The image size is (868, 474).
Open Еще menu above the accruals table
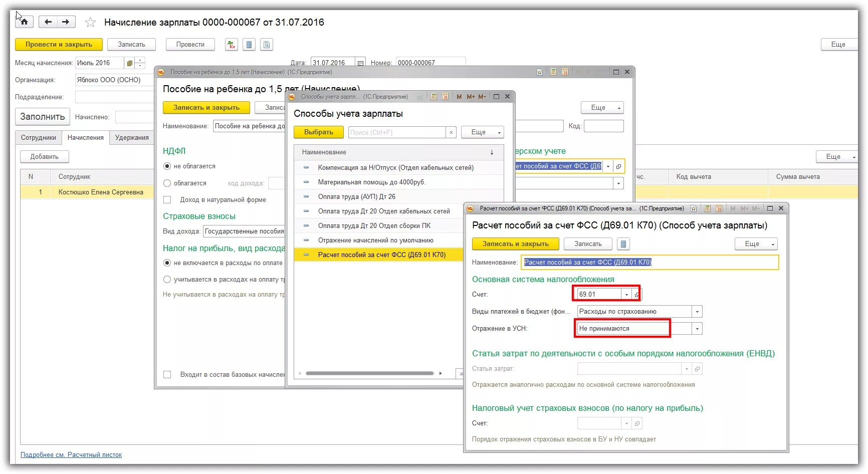837,157
